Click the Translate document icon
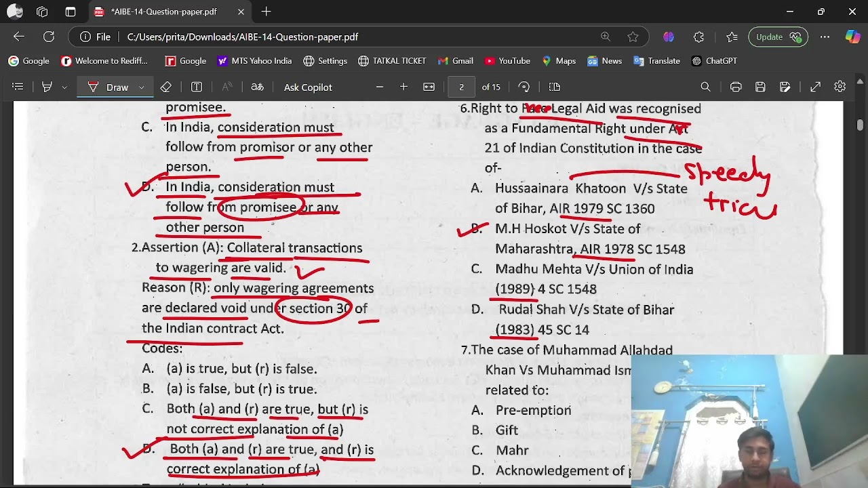The height and width of the screenshot is (488, 868). [257, 87]
